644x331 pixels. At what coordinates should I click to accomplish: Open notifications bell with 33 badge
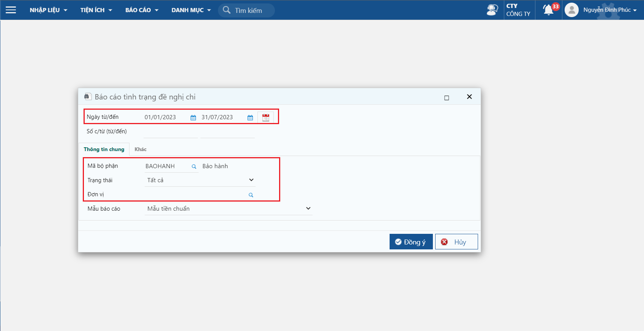pos(549,10)
